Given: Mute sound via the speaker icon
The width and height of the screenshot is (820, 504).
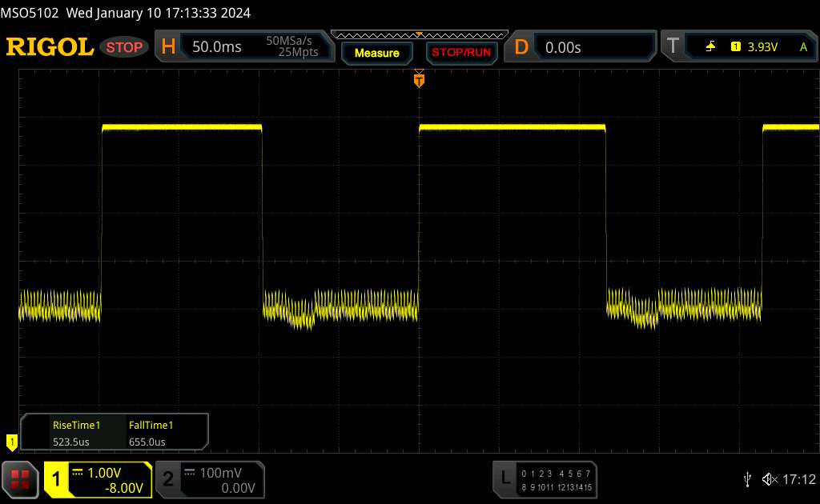Looking at the screenshot, I should [769, 478].
